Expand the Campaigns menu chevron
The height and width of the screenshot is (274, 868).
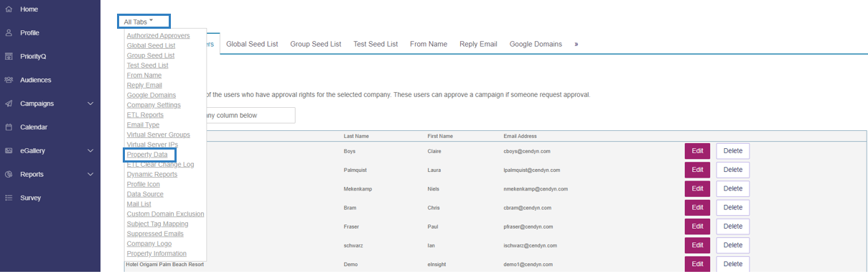pyautogui.click(x=90, y=104)
